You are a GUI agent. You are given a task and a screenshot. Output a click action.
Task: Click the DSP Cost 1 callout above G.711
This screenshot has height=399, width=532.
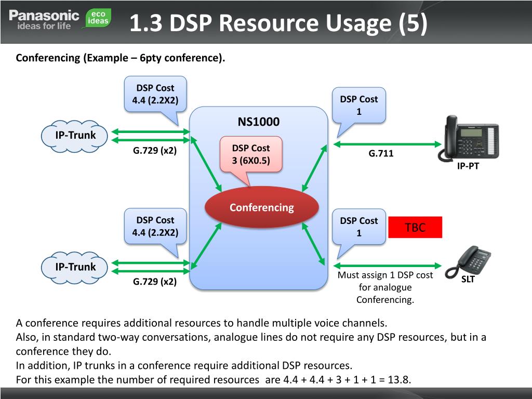point(359,105)
